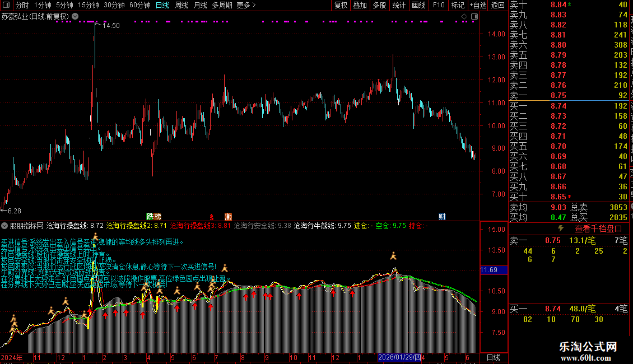Switch to 周线 weekly chart

pyautogui.click(x=181, y=5)
